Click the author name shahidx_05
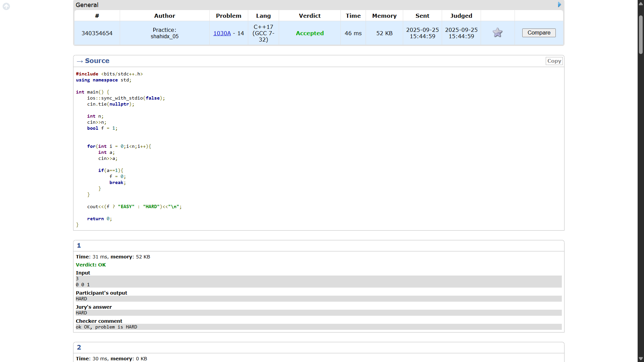Image resolution: width=644 pixels, height=362 pixels. (x=164, y=36)
